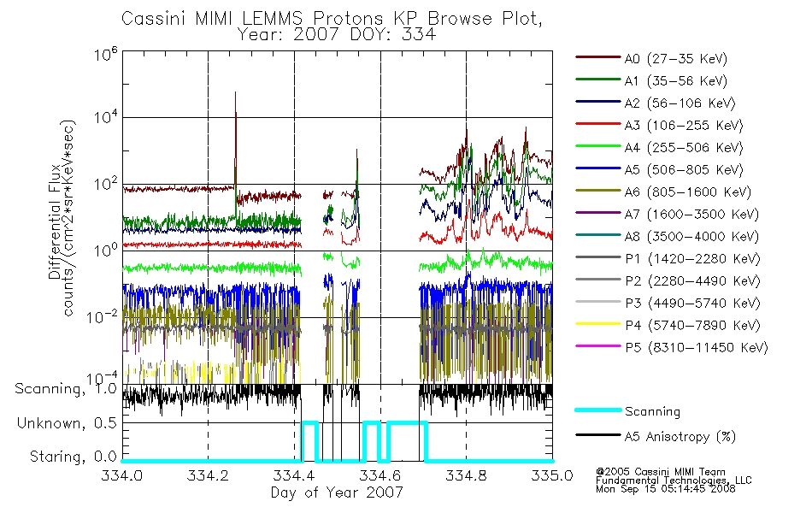This screenshot has width=812, height=513.
Task: Click the A2 (56-106 KeV) legend label
Action: click(x=680, y=103)
